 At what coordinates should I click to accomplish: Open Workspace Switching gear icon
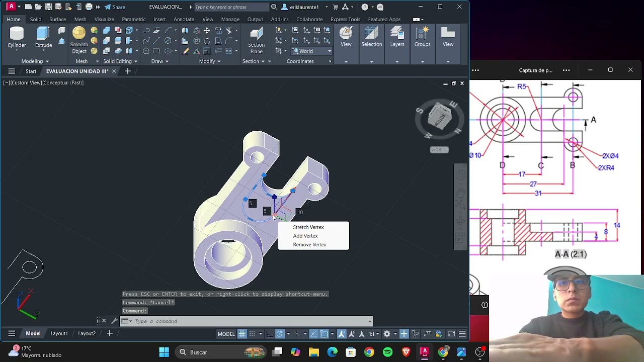(387, 333)
